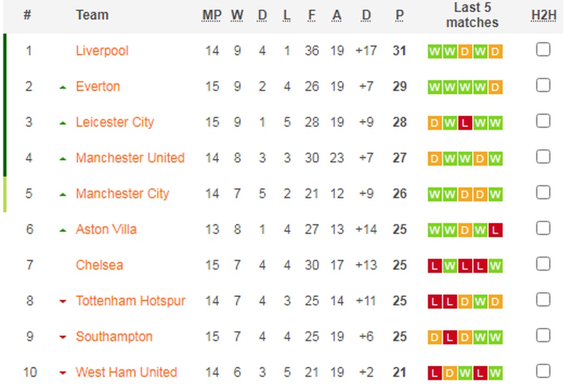Sort by goals against A header

336,15
